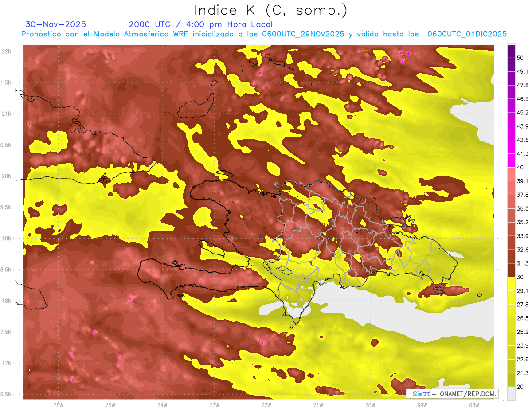Click the latitude axis label "9.5N"
The width and height of the screenshot is (532, 411).
[x=7, y=207]
